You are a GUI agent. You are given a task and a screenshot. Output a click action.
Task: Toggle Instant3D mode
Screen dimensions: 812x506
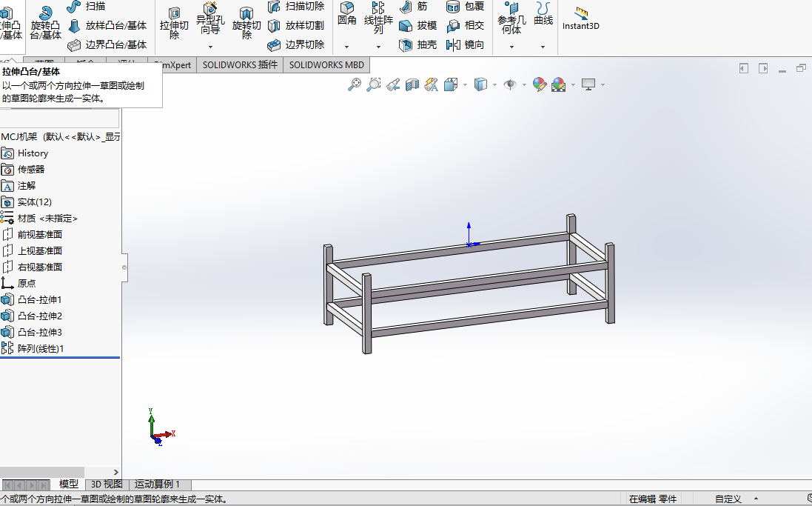pos(581,19)
